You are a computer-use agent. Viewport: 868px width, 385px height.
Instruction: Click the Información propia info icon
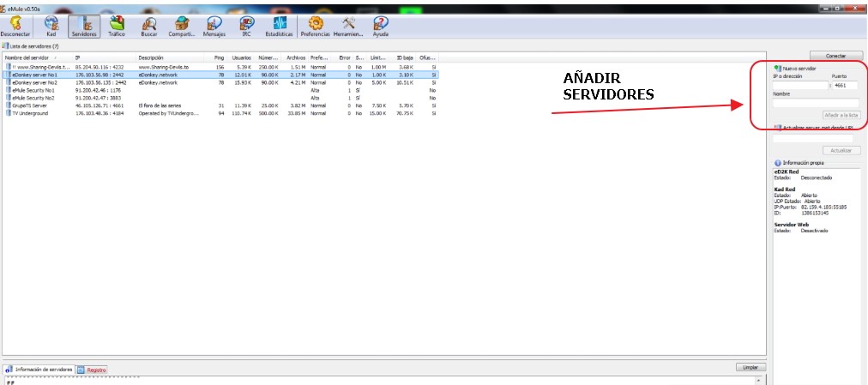pyautogui.click(x=778, y=163)
